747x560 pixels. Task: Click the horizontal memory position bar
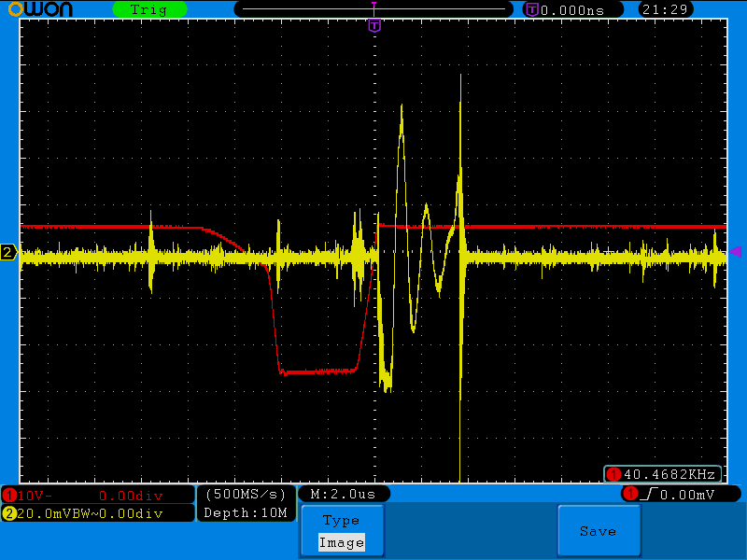(373, 9)
